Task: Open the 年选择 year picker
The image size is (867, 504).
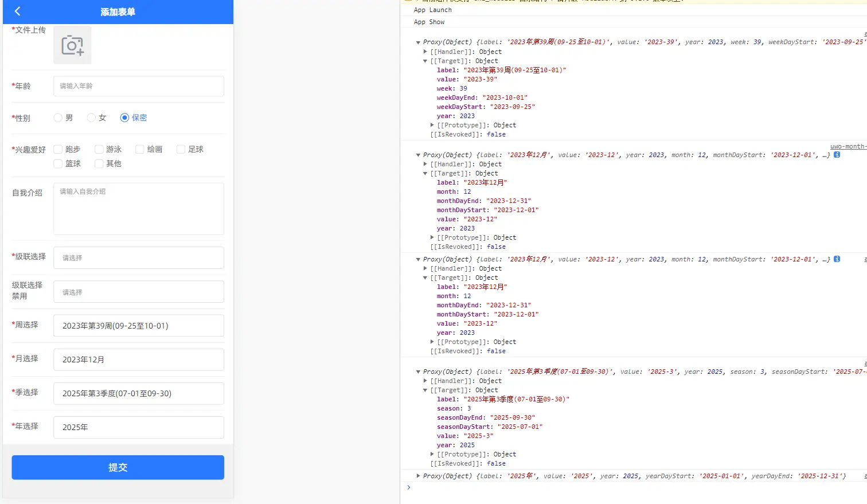Action: 139,427
